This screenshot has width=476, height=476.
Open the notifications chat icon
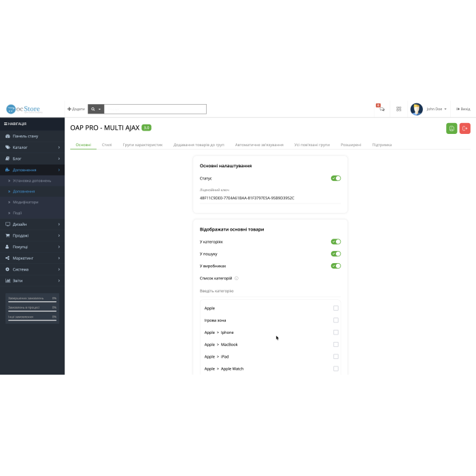pyautogui.click(x=381, y=109)
